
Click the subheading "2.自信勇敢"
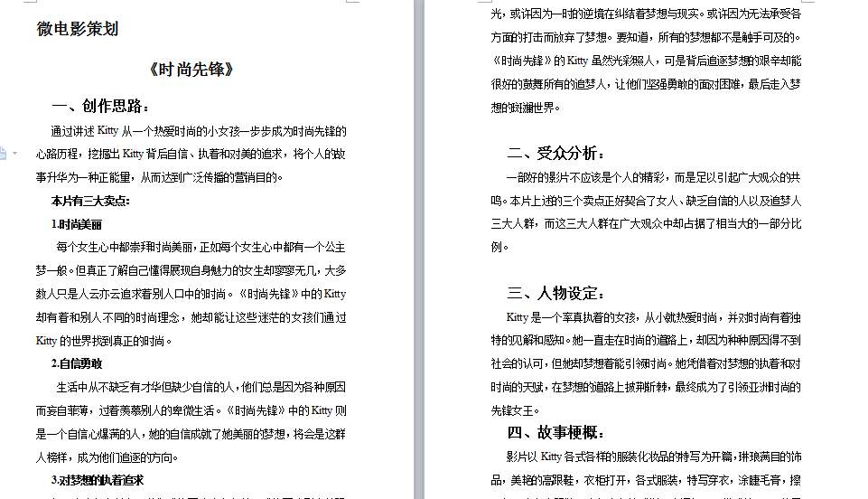tap(77, 364)
